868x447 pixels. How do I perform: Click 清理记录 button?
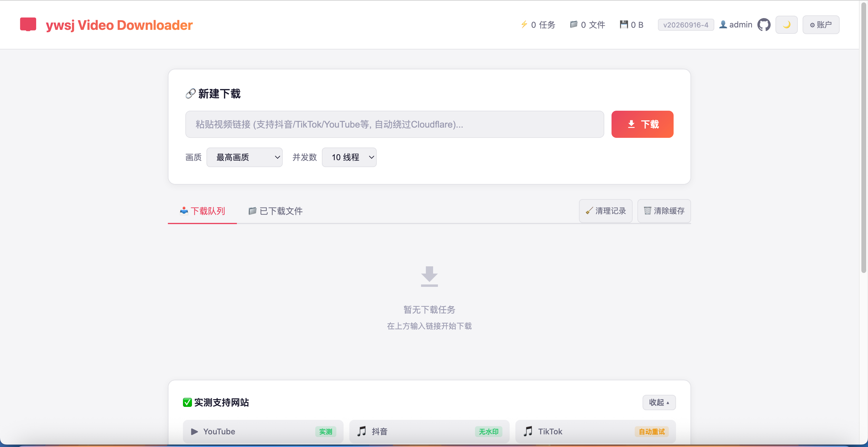(605, 211)
